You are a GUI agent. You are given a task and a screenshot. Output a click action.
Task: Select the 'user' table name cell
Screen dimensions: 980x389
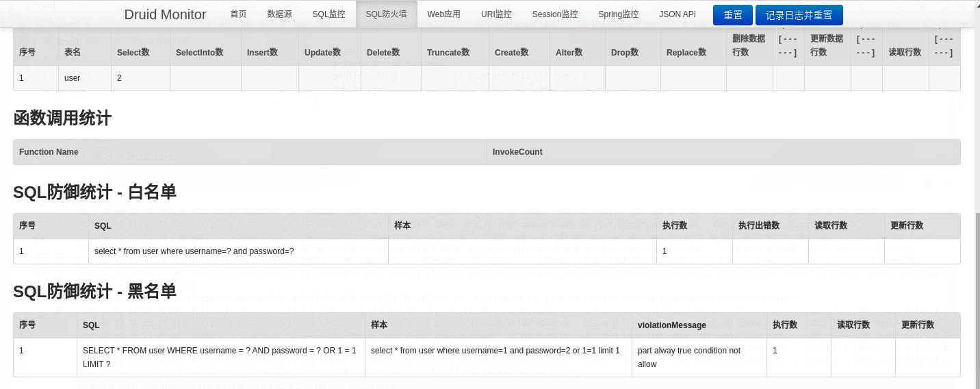click(x=85, y=78)
